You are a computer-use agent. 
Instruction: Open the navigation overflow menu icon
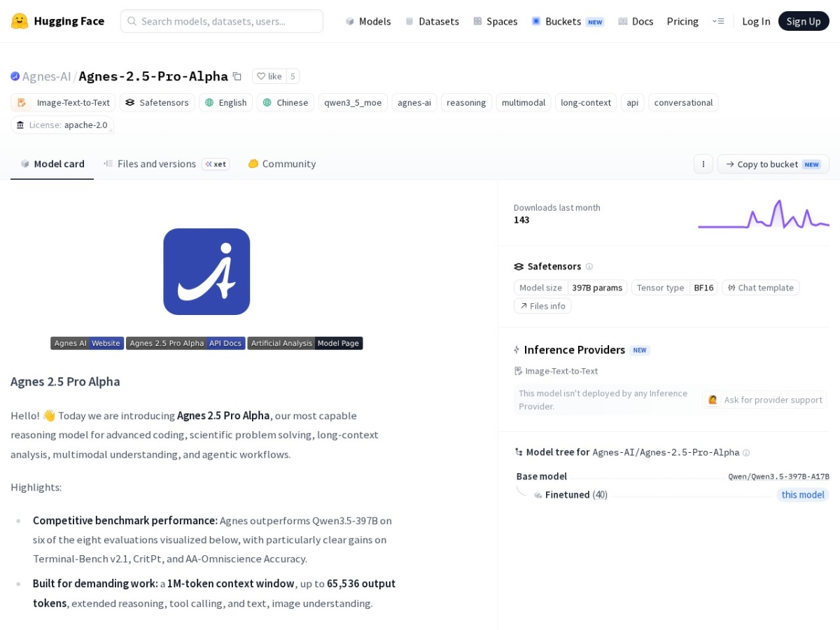pos(718,21)
